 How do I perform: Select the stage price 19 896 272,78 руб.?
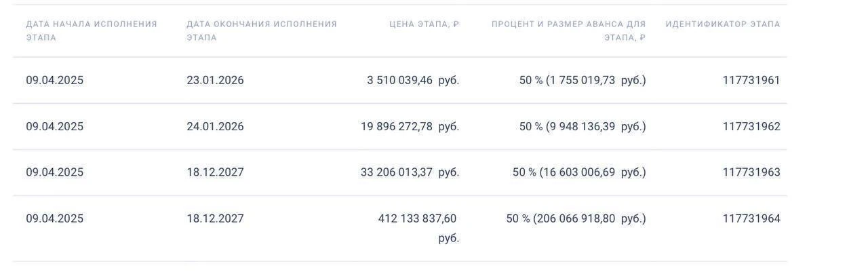pos(410,126)
